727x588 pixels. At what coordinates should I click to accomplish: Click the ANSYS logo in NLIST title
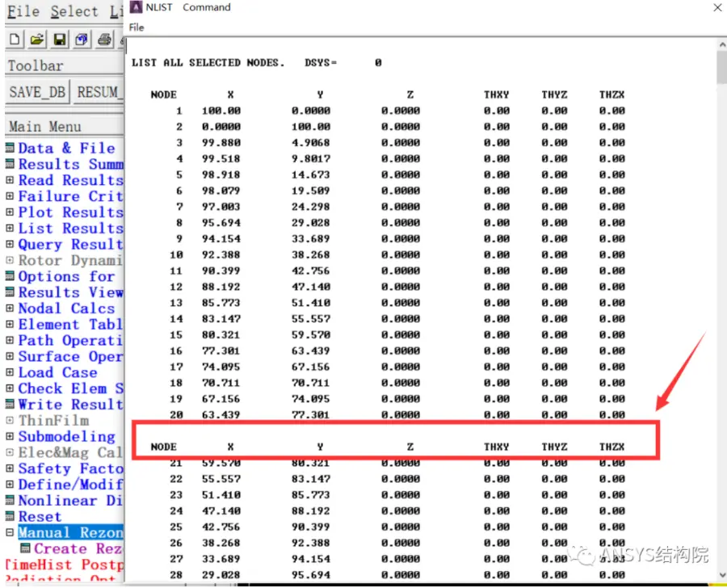[136, 7]
